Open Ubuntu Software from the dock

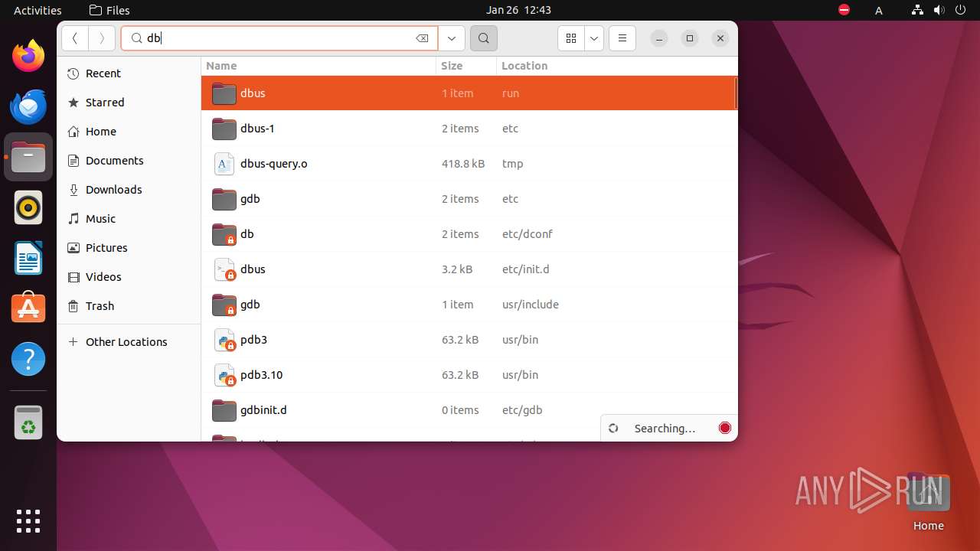(28, 308)
